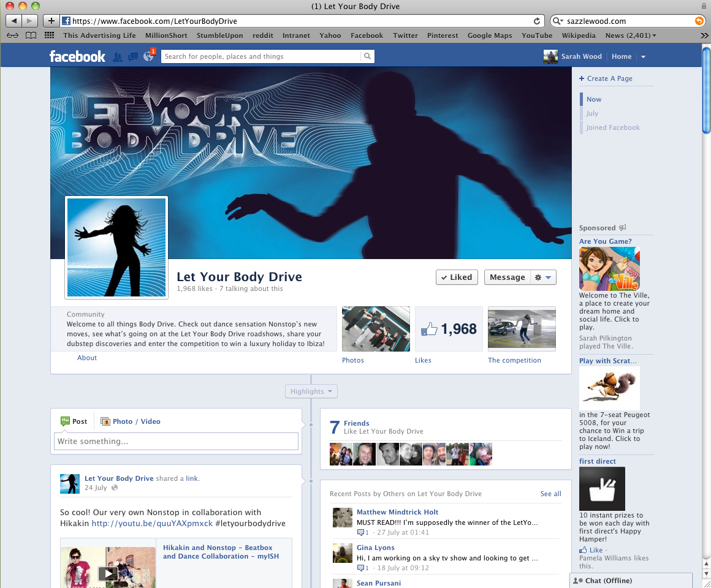Click the magnifier search button in Facebook search

click(x=367, y=56)
